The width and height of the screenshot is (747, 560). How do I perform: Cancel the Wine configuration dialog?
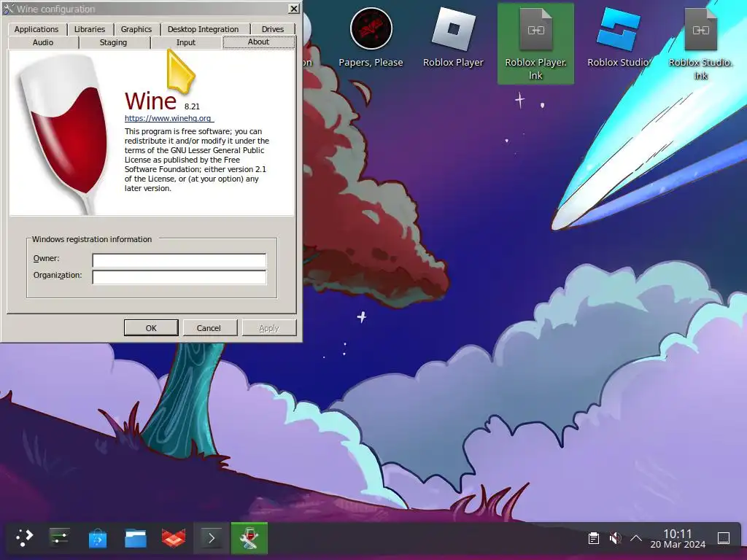pos(209,328)
